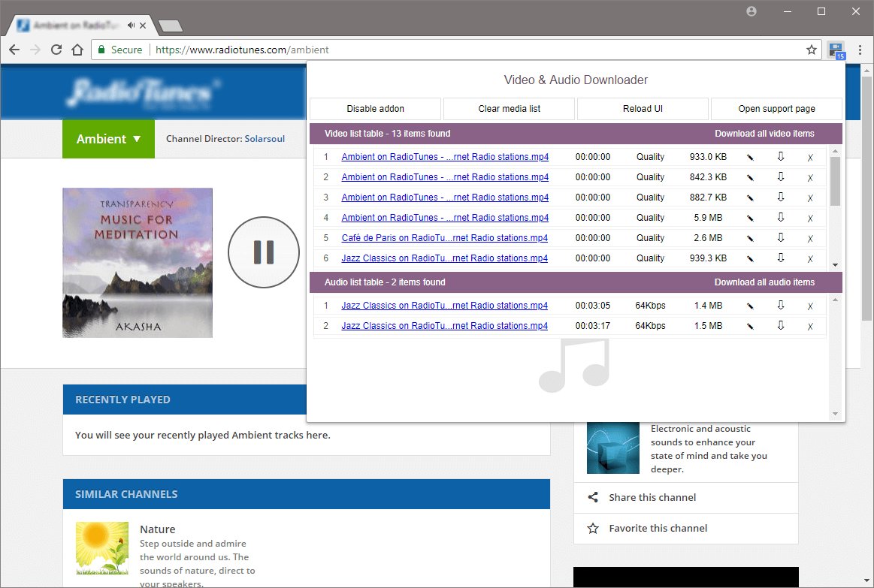Click the page's vertical scrollbar thumb
874x588 pixels.
[866, 198]
